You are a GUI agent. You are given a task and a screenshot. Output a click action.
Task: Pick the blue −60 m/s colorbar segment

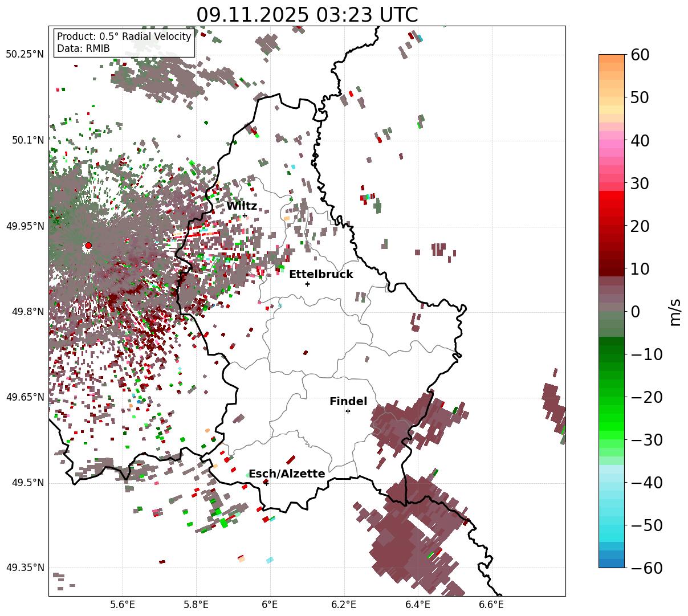[x=612, y=564]
